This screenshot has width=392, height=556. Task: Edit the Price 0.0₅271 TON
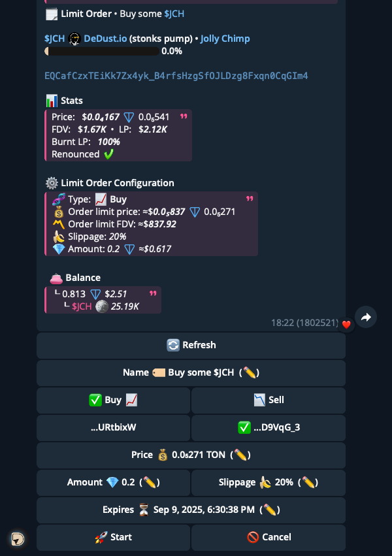point(191,455)
